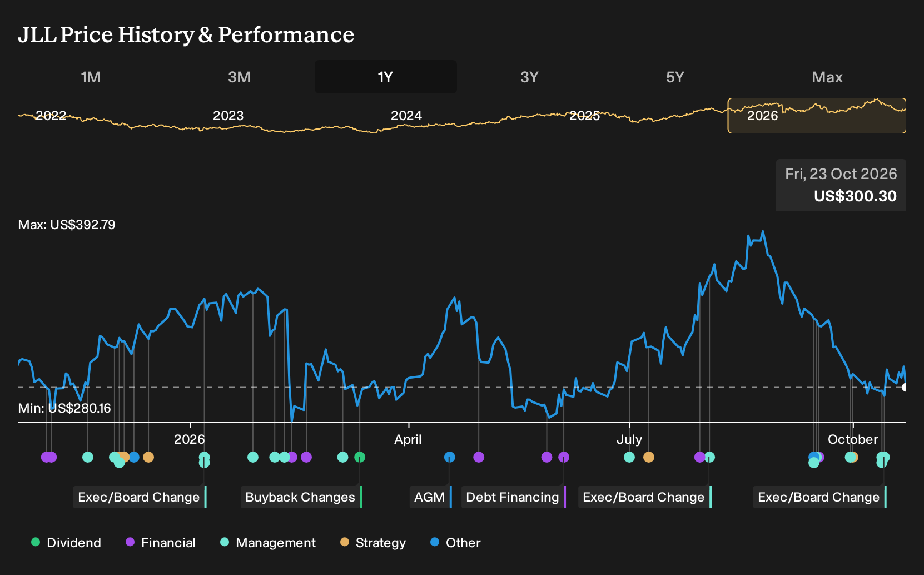Choose the 1Y time range tab
924x575 pixels.
click(x=385, y=77)
